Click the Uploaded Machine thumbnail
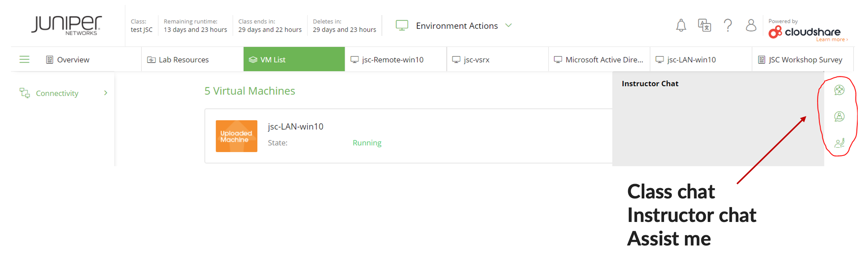 tap(236, 136)
